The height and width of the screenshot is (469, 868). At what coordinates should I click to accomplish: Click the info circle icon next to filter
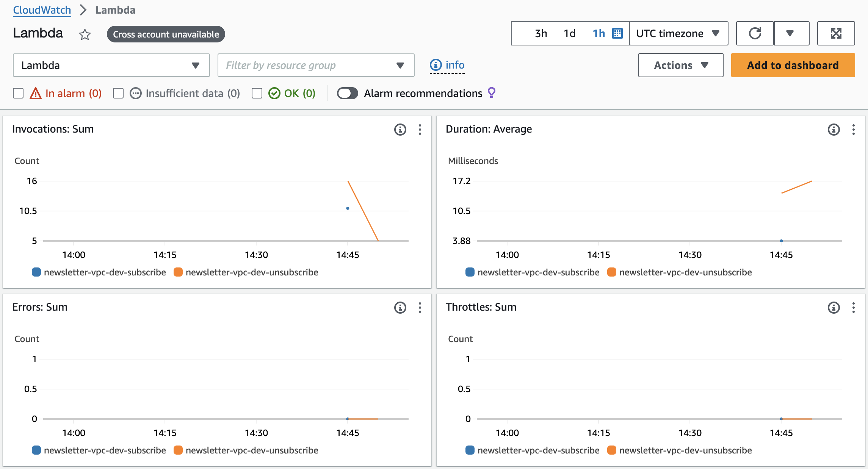(436, 65)
